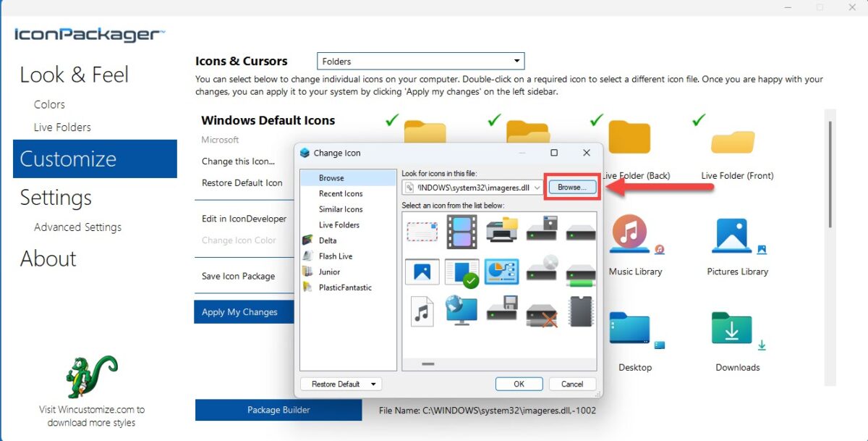Select the music note document icon
868x441 pixels.
[421, 312]
